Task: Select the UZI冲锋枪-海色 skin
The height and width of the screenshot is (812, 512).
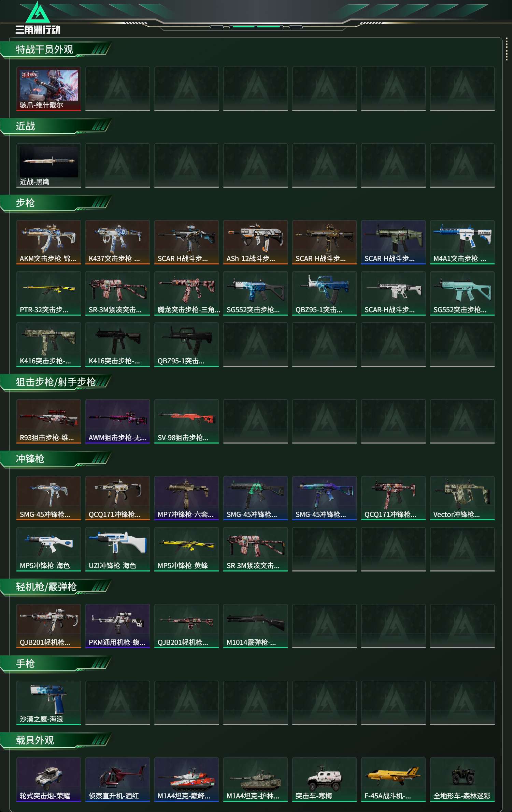Action: 117,549
